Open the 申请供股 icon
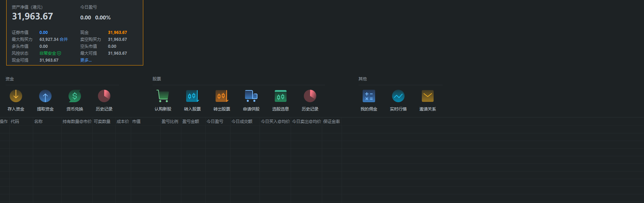Screen dimensions: 644x203 point(251,96)
